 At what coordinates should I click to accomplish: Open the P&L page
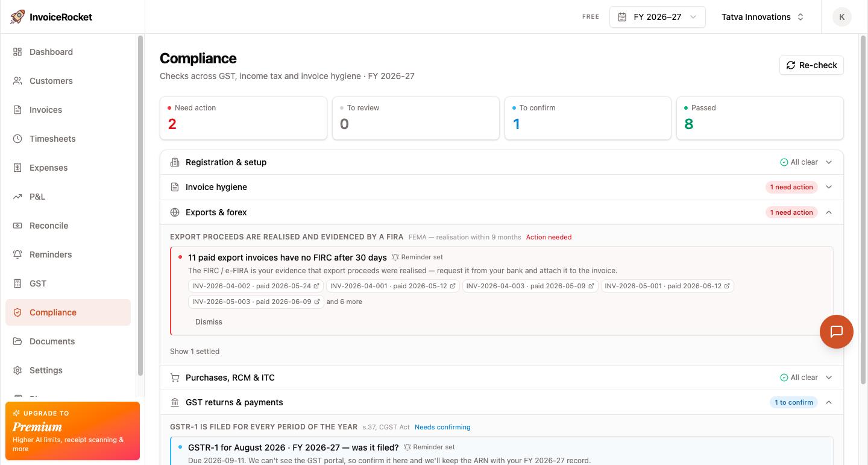[68, 197]
